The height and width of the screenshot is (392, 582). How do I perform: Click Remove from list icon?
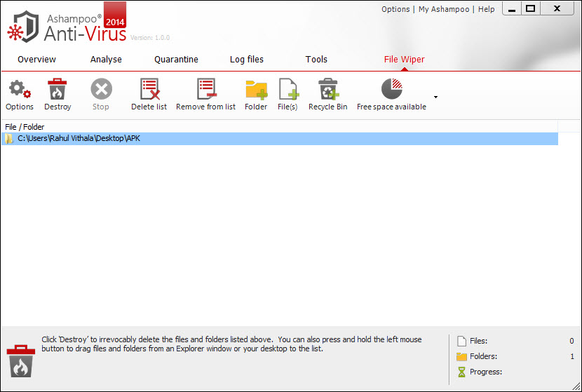(206, 89)
